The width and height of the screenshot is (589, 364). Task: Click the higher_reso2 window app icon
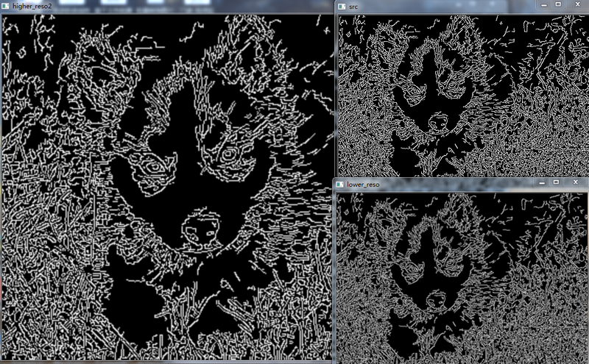click(5, 7)
